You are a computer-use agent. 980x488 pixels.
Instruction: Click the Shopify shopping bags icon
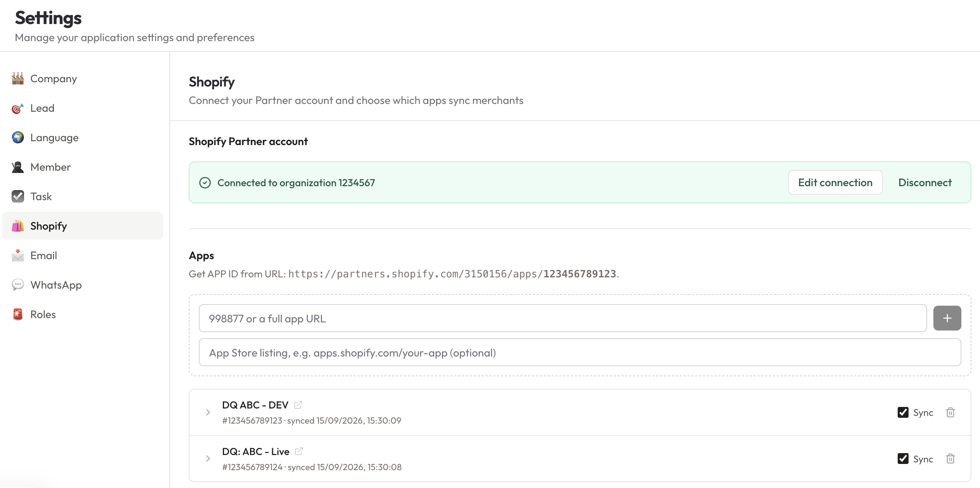[18, 226]
